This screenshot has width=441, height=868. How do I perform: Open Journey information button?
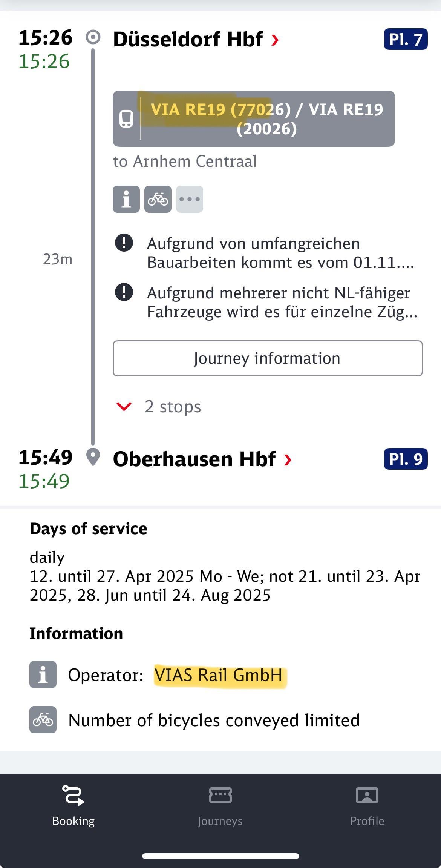268,358
